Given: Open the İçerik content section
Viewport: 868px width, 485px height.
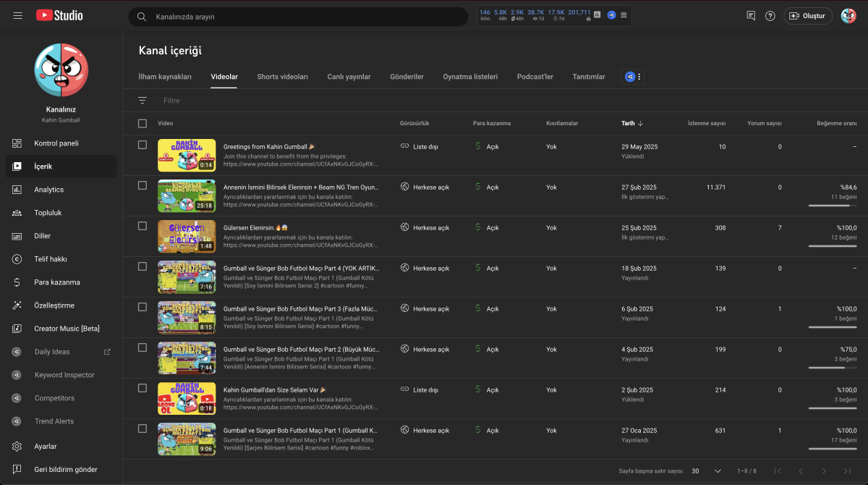Looking at the screenshot, I should pos(61,166).
